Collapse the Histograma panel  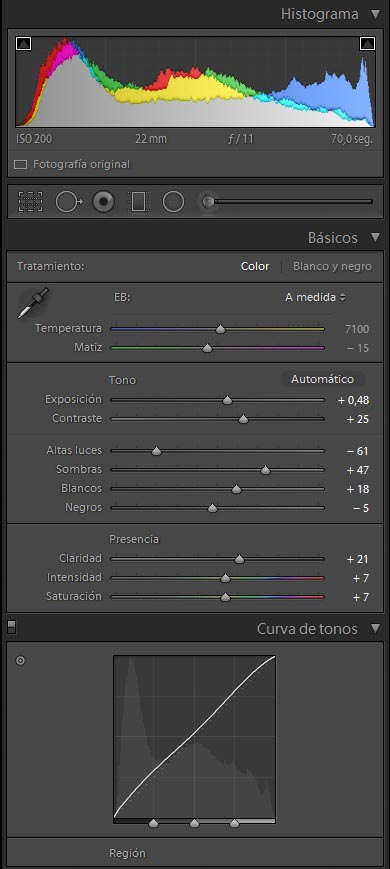point(376,14)
